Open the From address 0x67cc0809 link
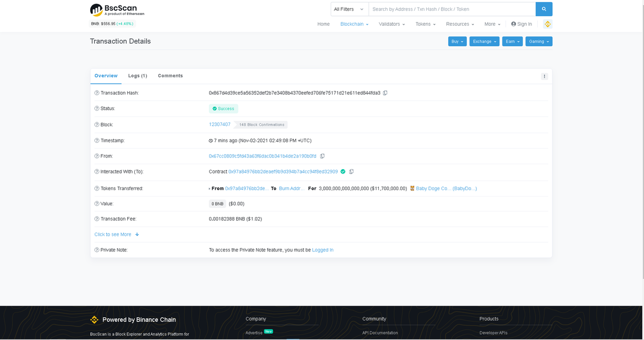The width and height of the screenshot is (644, 340). point(262,156)
